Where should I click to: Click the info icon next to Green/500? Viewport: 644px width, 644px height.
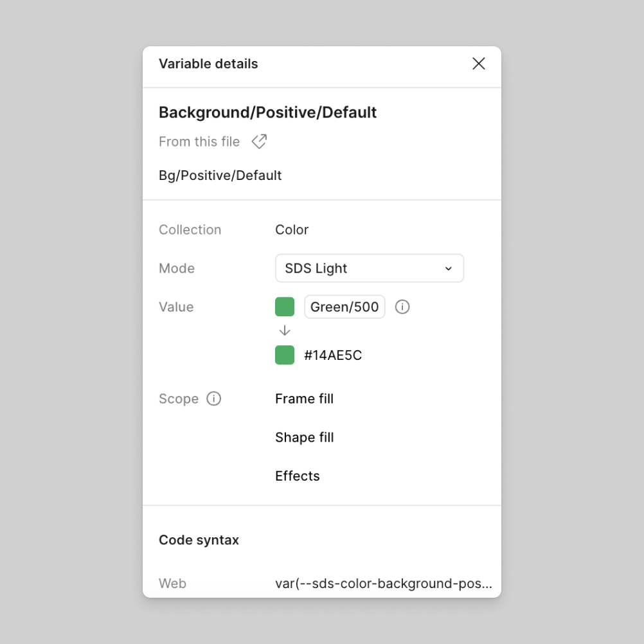402,307
